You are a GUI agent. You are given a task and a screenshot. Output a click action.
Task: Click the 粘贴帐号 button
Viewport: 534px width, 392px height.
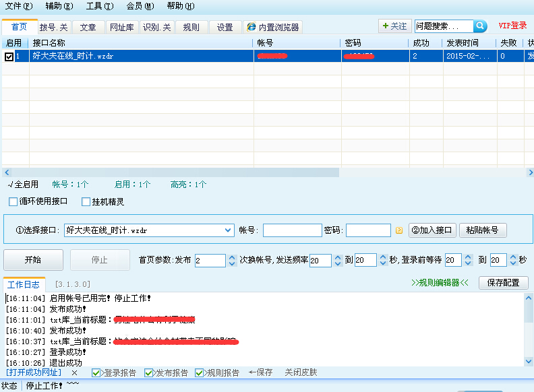tap(483, 230)
